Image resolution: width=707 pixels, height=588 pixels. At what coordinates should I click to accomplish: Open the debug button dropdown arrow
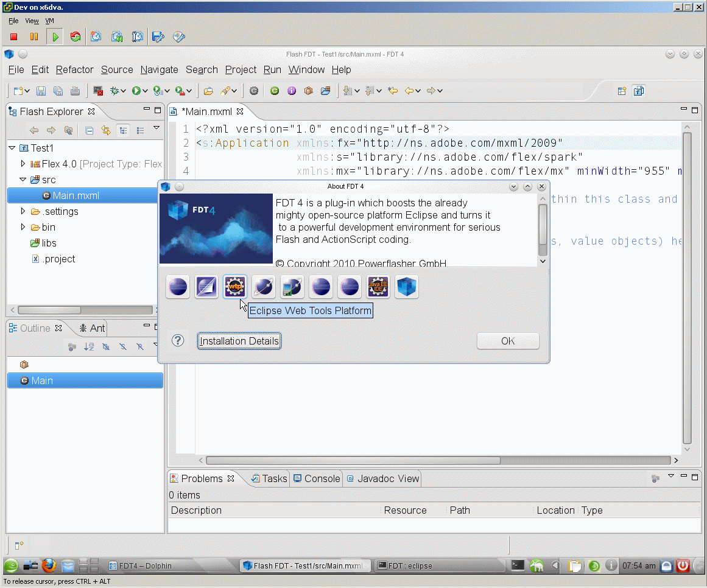123,91
